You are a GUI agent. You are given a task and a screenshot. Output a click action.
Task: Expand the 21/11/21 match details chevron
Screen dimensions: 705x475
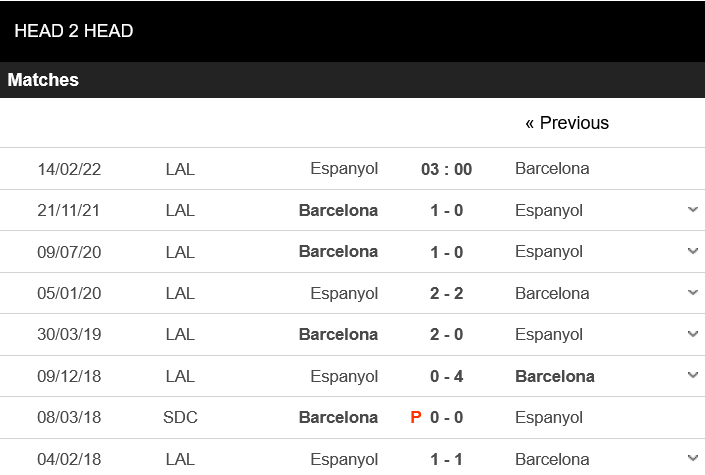coord(693,210)
